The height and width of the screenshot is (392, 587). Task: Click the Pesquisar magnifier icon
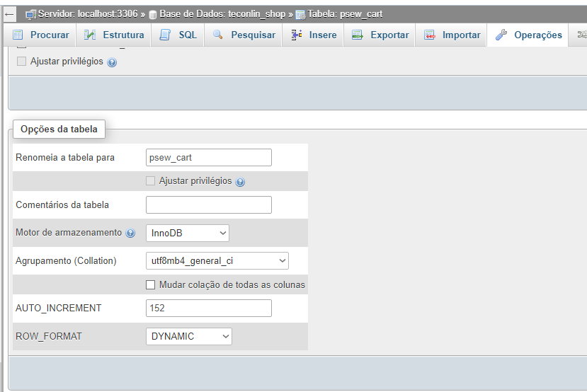[x=217, y=35]
